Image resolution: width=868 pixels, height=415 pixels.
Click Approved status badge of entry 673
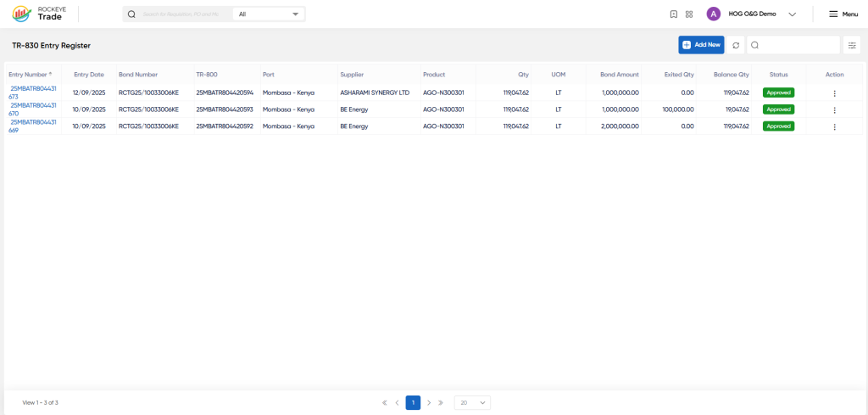(778, 93)
